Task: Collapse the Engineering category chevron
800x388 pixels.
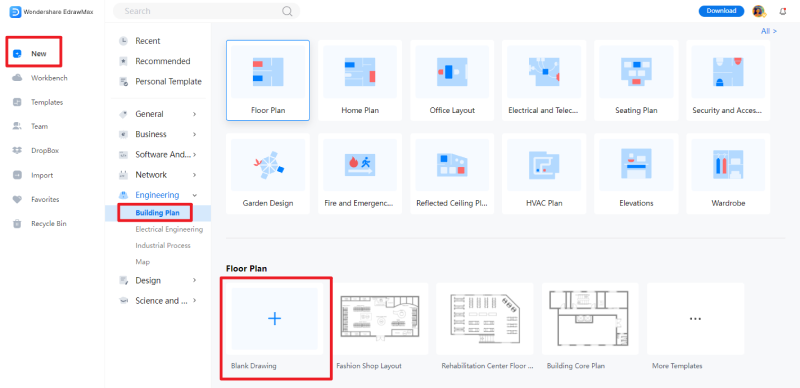Action: tap(194, 195)
